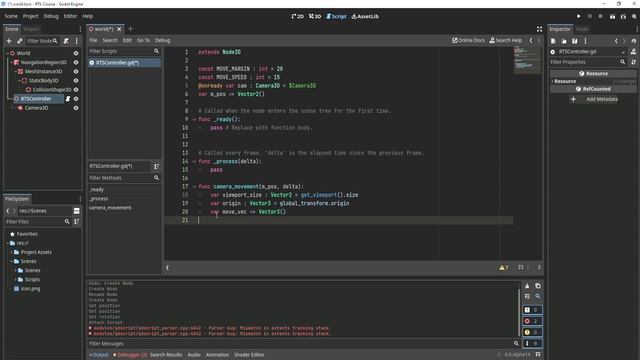Open Animation bottom panel
This screenshot has height=360, width=640.
pyautogui.click(x=217, y=355)
